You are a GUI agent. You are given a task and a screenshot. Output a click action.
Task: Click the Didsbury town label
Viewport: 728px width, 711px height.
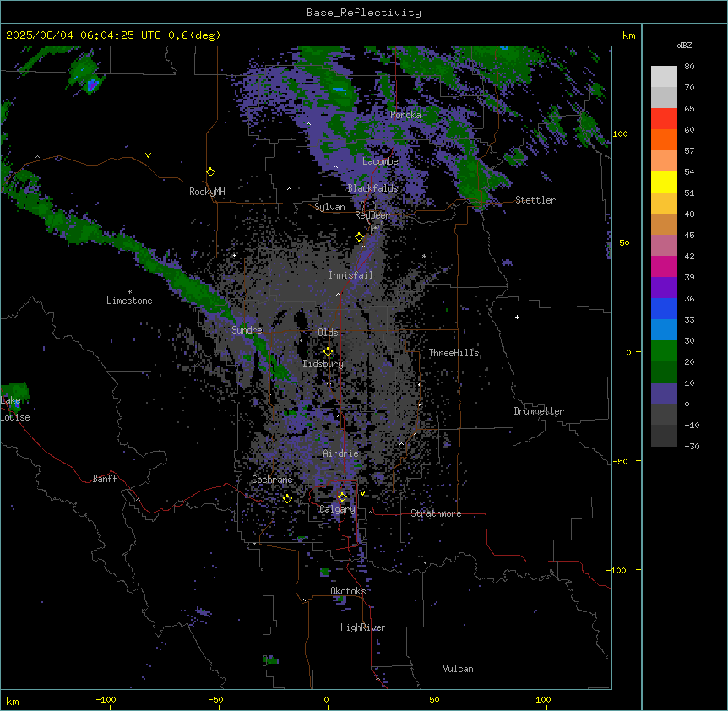[x=323, y=364]
